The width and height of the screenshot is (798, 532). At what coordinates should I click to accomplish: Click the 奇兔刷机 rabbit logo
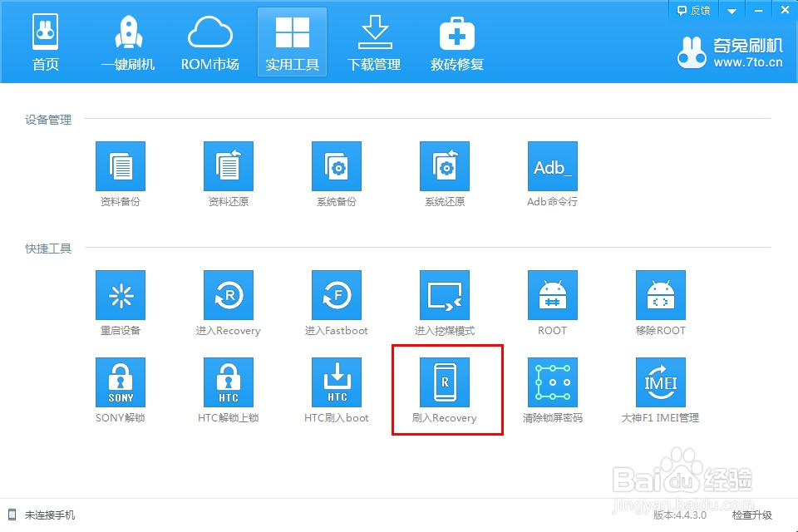click(692, 52)
